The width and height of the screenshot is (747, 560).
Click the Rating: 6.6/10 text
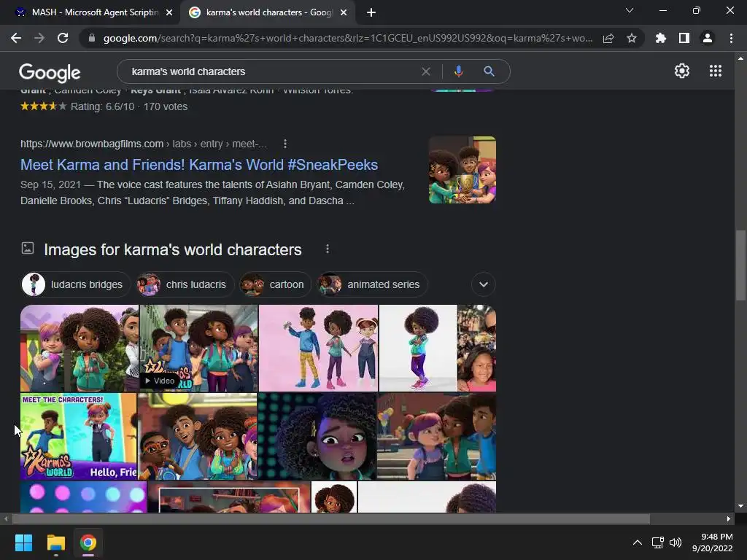pos(102,106)
